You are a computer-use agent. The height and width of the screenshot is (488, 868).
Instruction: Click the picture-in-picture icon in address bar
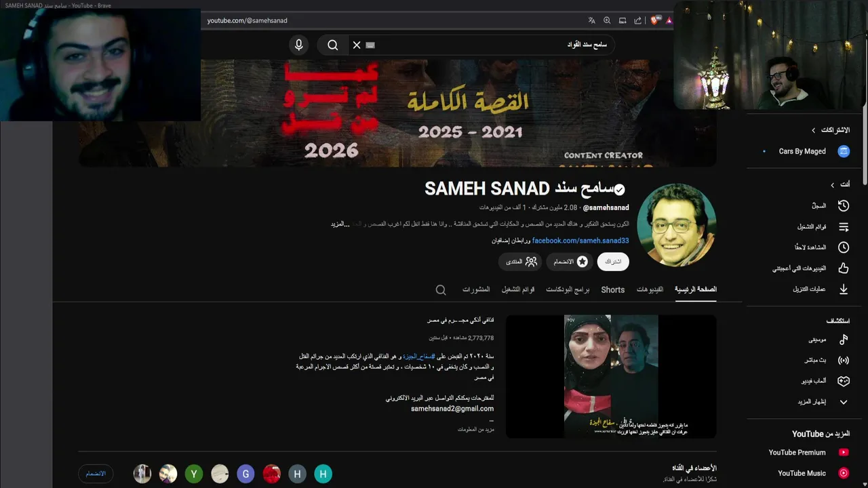coord(623,20)
